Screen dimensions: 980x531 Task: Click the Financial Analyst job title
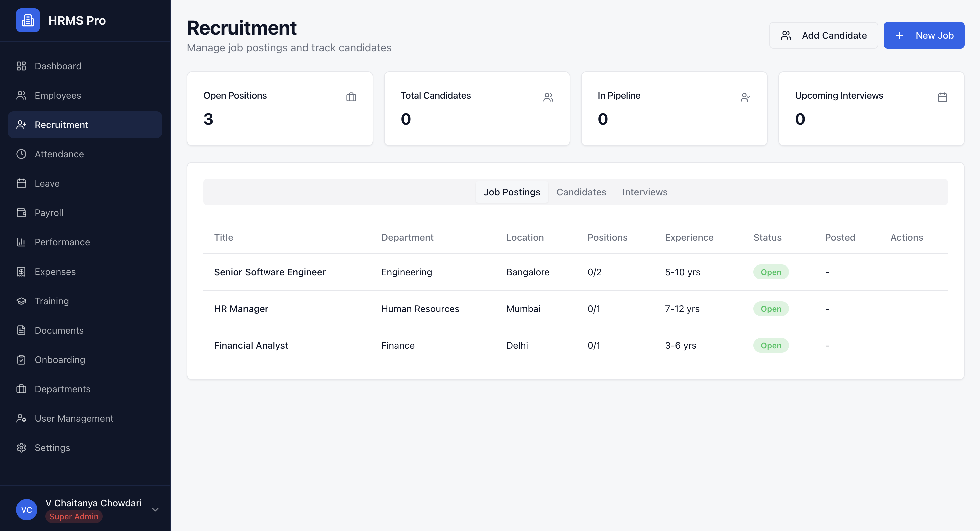tap(251, 345)
